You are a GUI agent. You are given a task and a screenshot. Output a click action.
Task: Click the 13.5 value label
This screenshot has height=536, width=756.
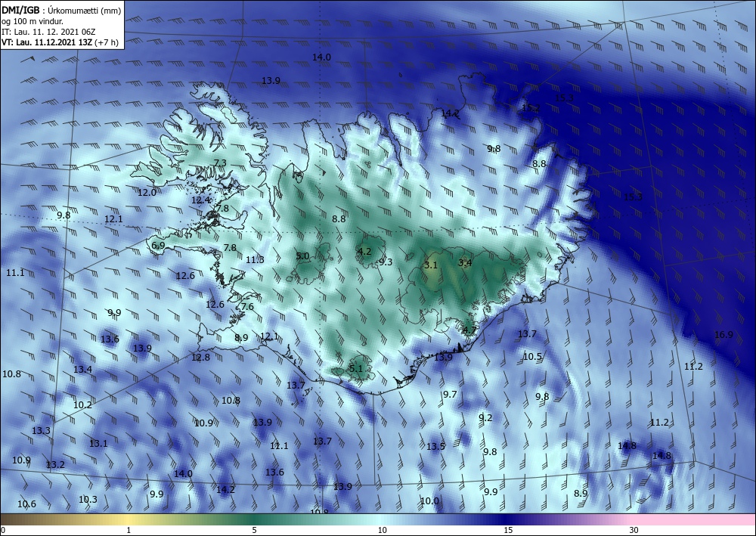tap(435, 446)
